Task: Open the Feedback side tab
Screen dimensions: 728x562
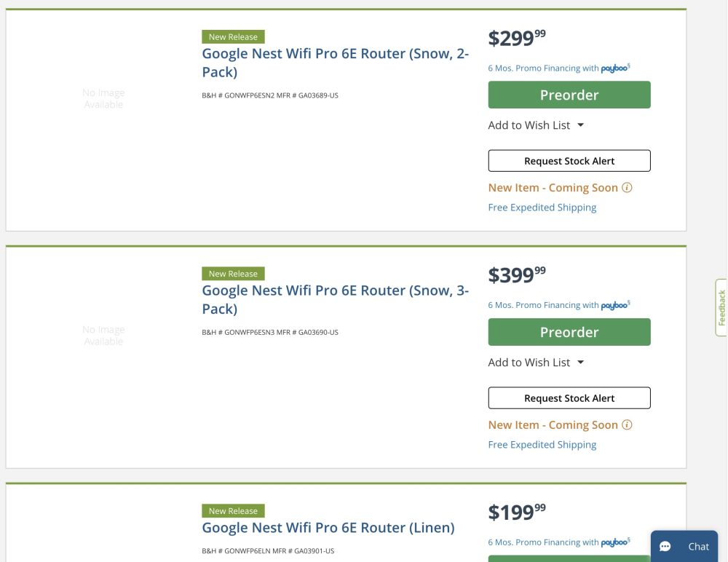Action: click(x=721, y=307)
